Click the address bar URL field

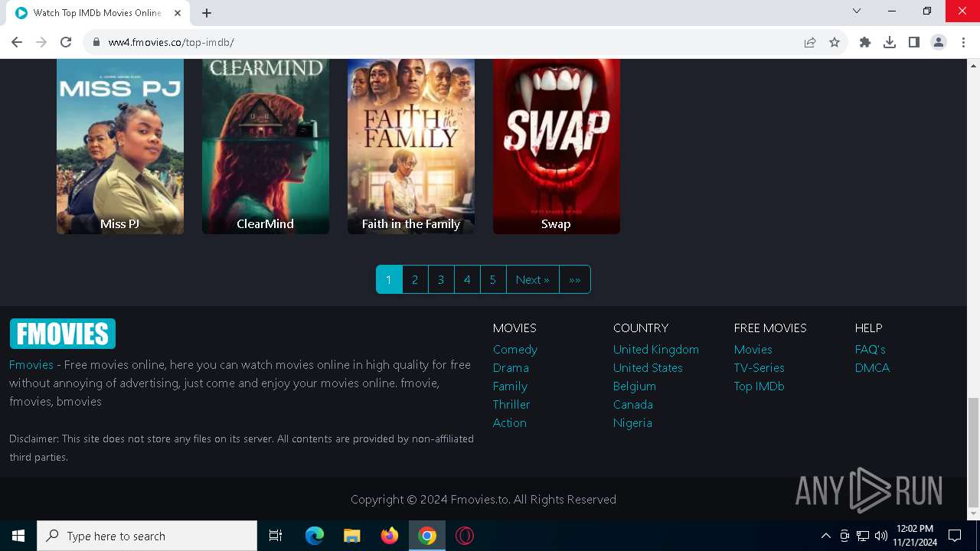[x=444, y=42]
